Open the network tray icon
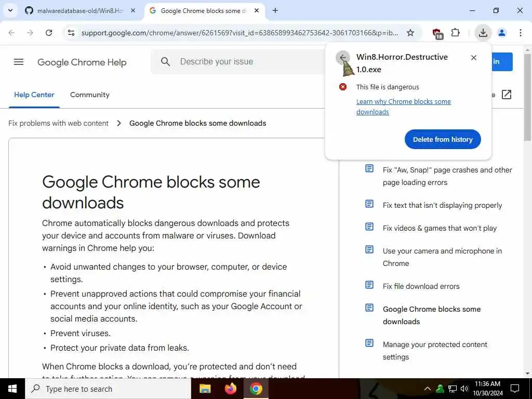The width and height of the screenshot is (532, 399). pos(453,389)
